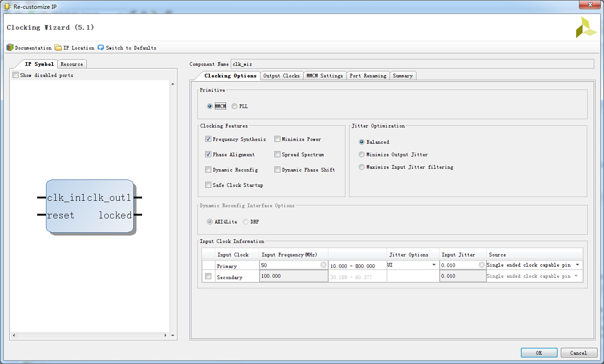This screenshot has height=364, width=604.
Task: Click the IP Location folder icon
Action: point(58,48)
